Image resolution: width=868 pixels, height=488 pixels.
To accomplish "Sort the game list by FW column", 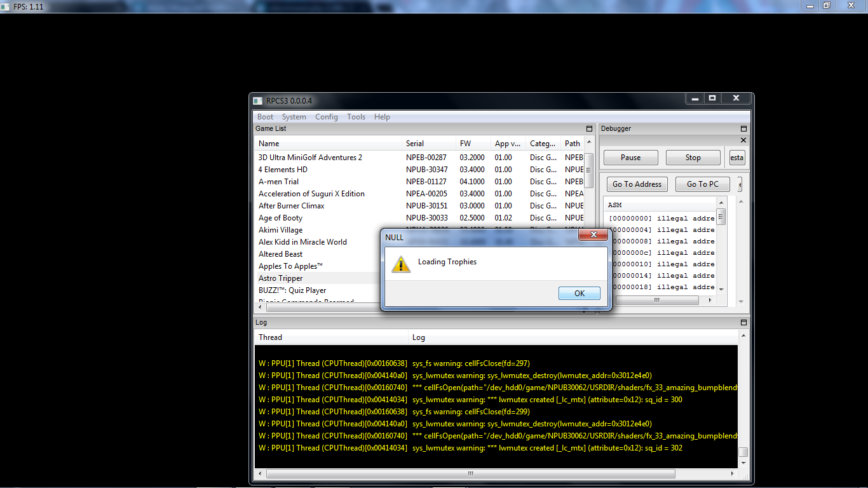I will pos(473,144).
